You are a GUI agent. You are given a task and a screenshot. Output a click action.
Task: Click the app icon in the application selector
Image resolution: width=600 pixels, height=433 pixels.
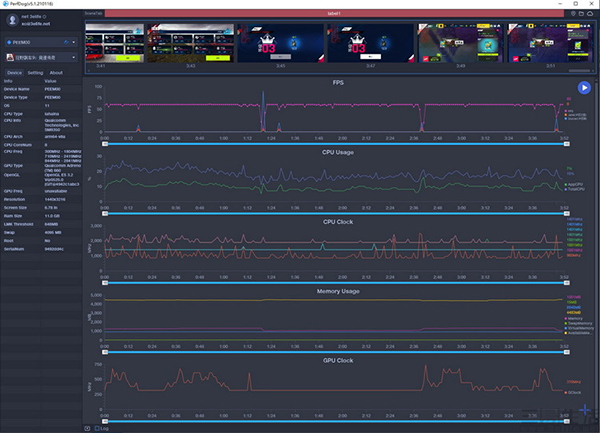[x=10, y=58]
